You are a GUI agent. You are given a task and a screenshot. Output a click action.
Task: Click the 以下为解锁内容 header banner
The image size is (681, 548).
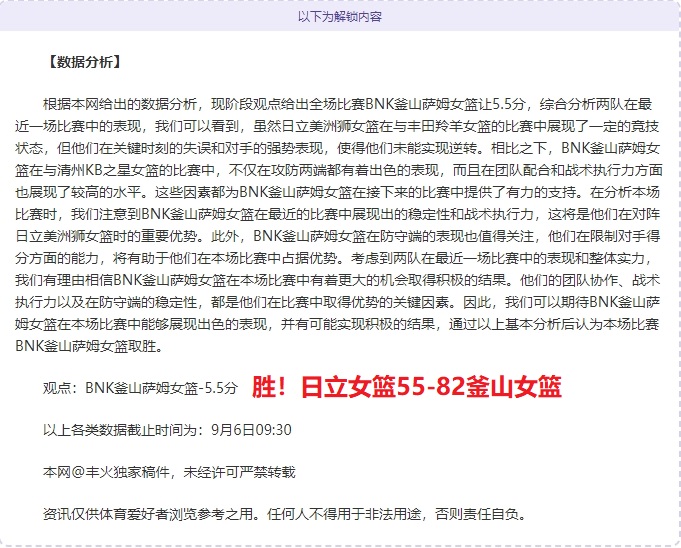(340, 16)
